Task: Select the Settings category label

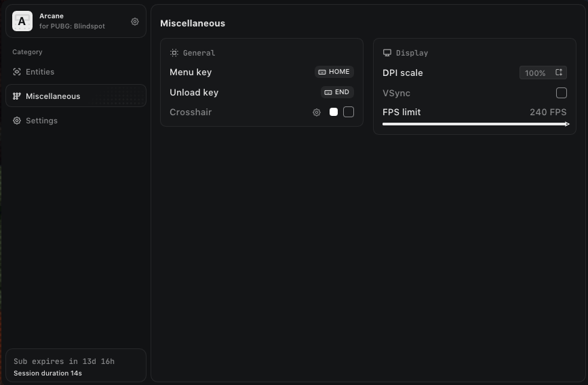Action: click(x=41, y=121)
